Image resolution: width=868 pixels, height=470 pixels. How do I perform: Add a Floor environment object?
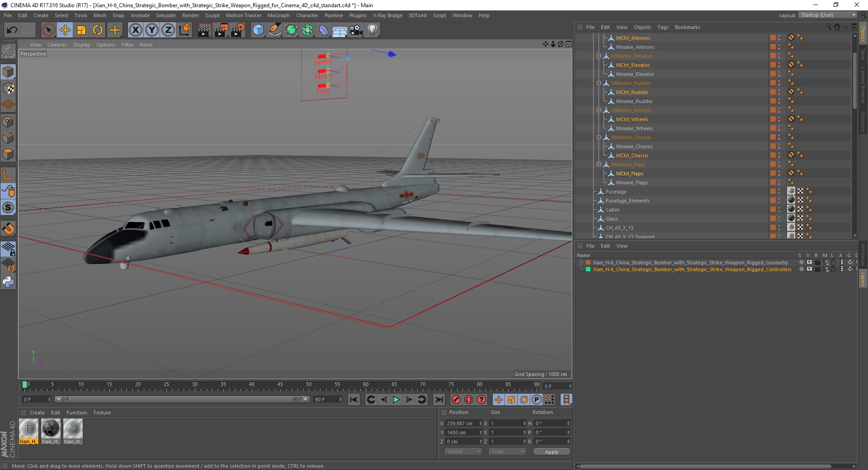click(340, 30)
